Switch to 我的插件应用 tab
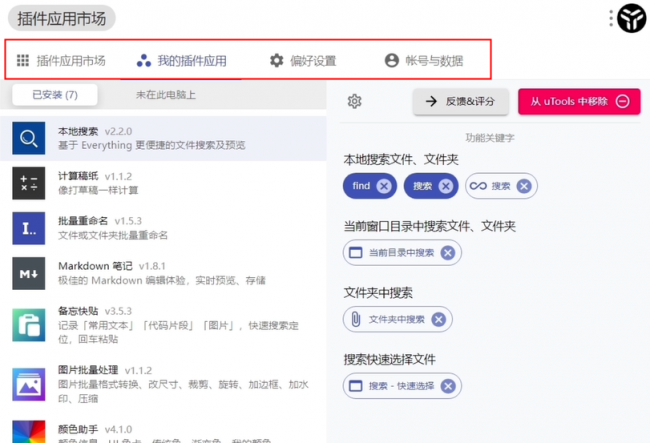The width and height of the screenshot is (650, 443). click(x=182, y=61)
